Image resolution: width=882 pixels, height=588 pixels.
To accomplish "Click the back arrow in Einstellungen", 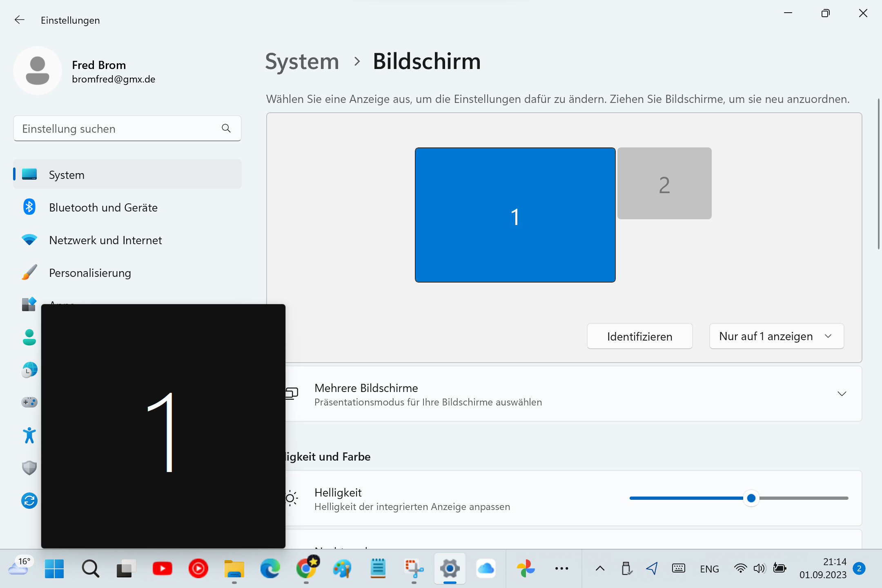I will tap(19, 20).
